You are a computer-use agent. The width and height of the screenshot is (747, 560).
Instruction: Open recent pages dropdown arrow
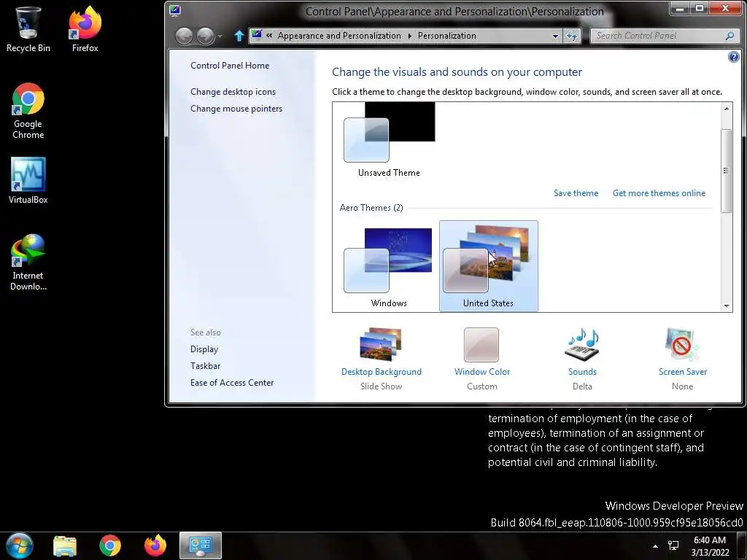220,36
